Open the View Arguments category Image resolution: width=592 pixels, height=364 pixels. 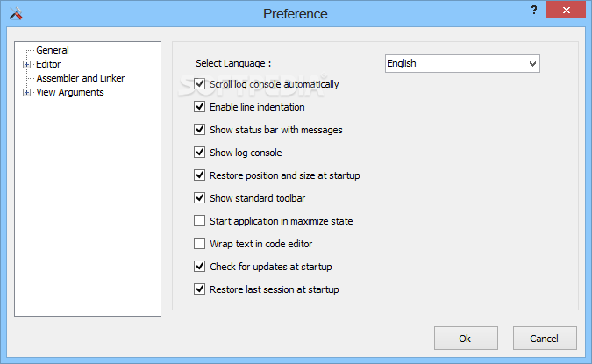coord(70,92)
